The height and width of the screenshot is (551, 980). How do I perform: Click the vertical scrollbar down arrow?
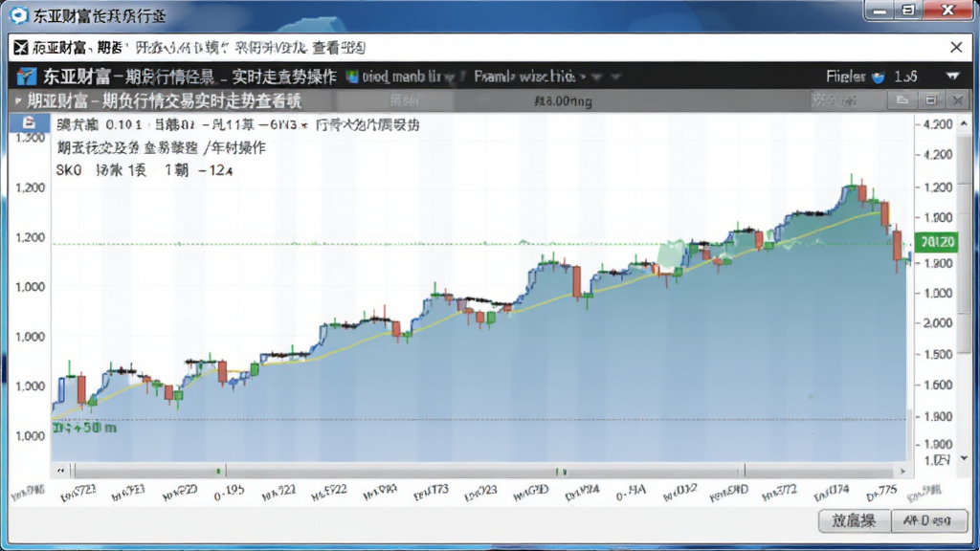(x=965, y=458)
